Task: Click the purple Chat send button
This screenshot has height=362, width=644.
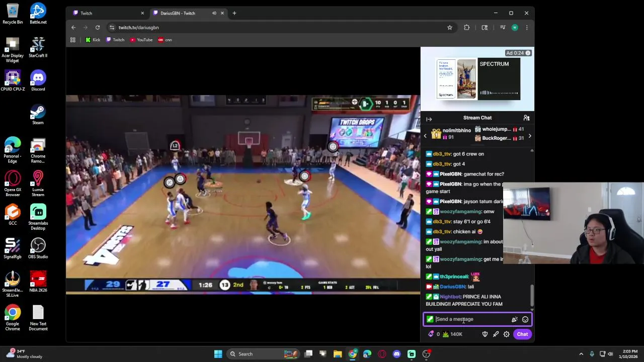Action: (x=522, y=334)
